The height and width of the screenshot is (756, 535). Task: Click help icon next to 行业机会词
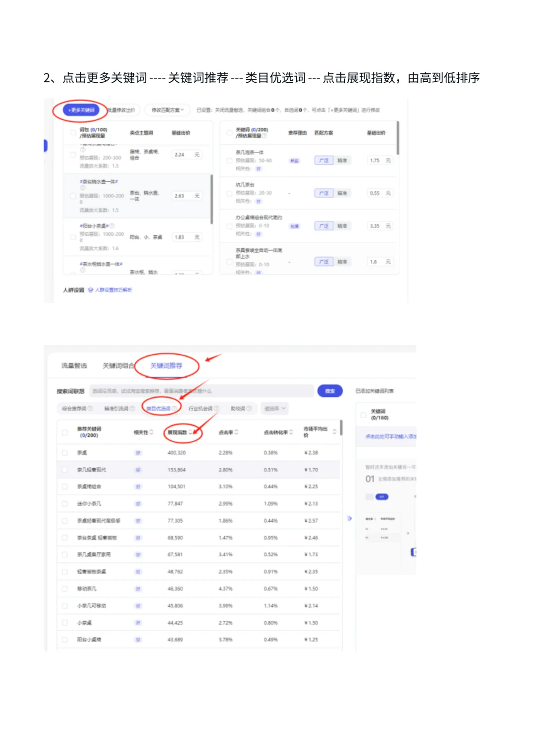[x=216, y=409]
